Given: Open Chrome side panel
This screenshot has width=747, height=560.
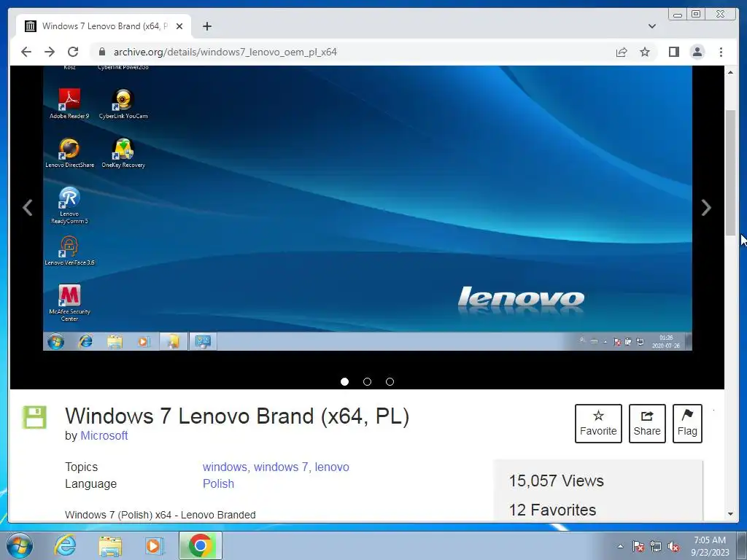Looking at the screenshot, I should [673, 52].
